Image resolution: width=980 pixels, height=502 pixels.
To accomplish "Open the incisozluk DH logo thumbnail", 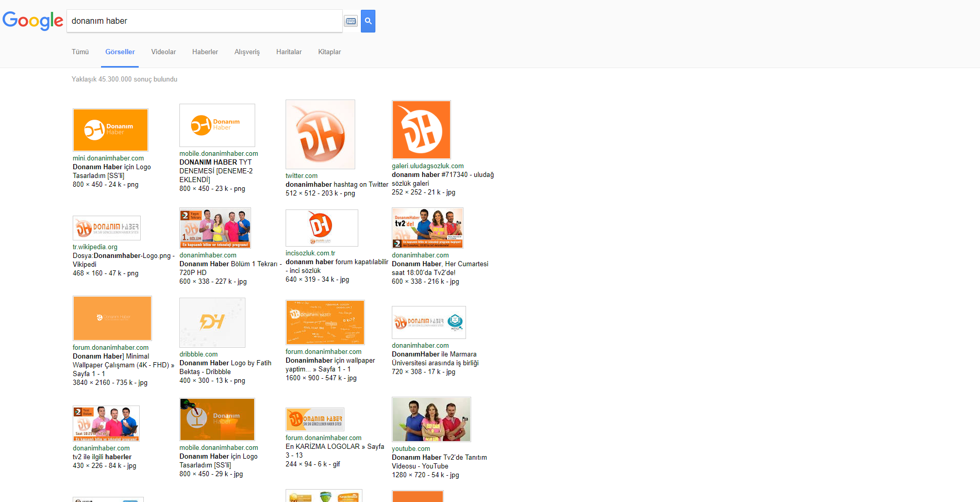I will [x=322, y=228].
